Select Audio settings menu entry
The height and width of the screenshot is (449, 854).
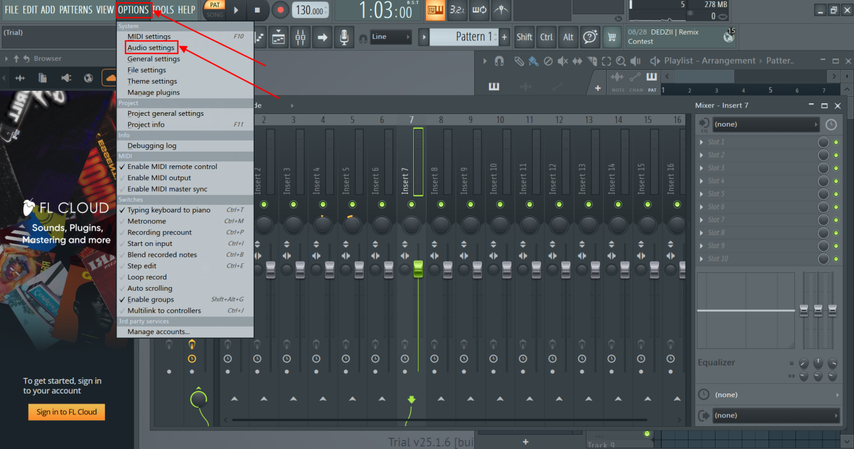click(151, 47)
